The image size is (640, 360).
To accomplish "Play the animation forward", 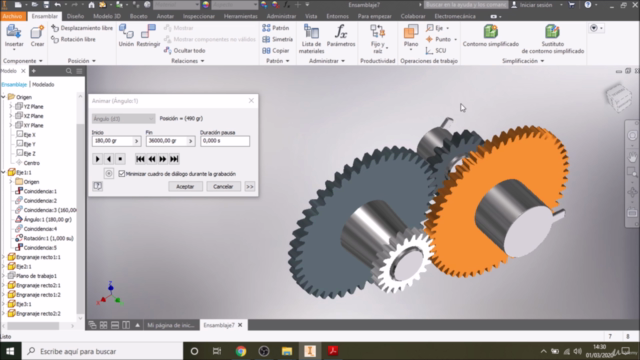I will click(97, 159).
